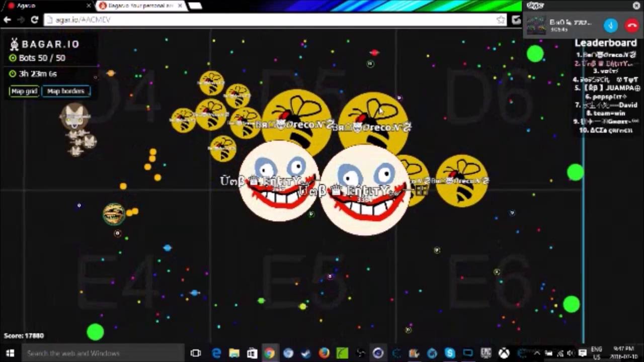Click the Bots 50 / 50 indicator
Viewport: 644px width, 362px height.
(x=37, y=58)
